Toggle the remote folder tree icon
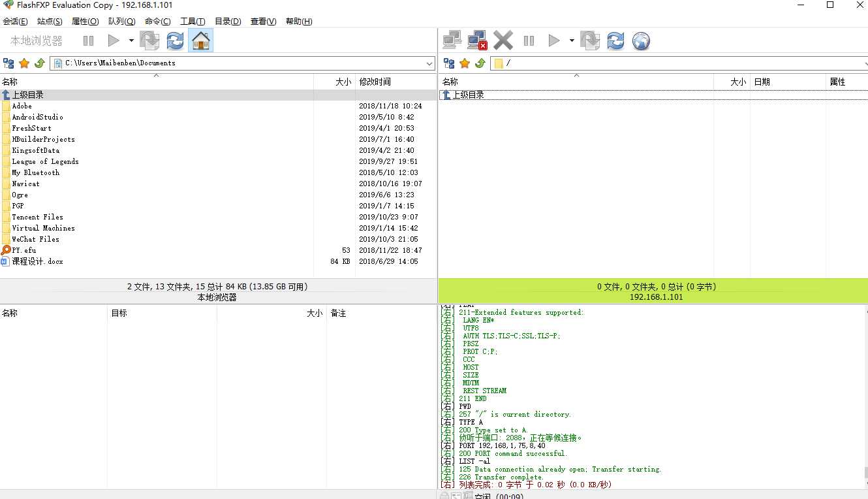Screen dimensions: 868x499 (449, 63)
